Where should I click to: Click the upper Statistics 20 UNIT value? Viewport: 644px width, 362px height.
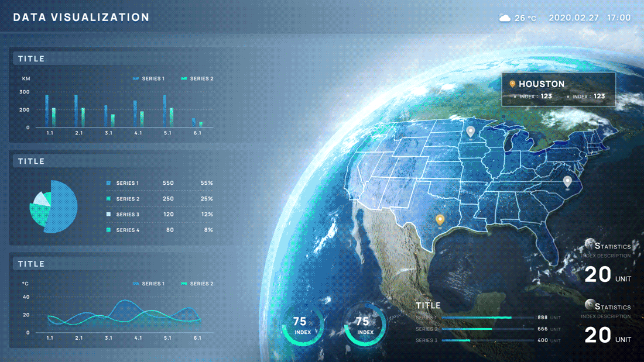coord(608,275)
